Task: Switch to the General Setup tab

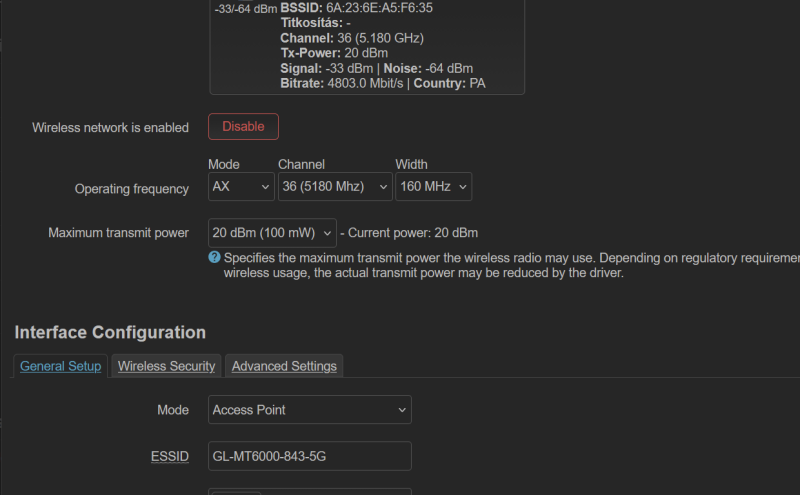Action: (61, 366)
